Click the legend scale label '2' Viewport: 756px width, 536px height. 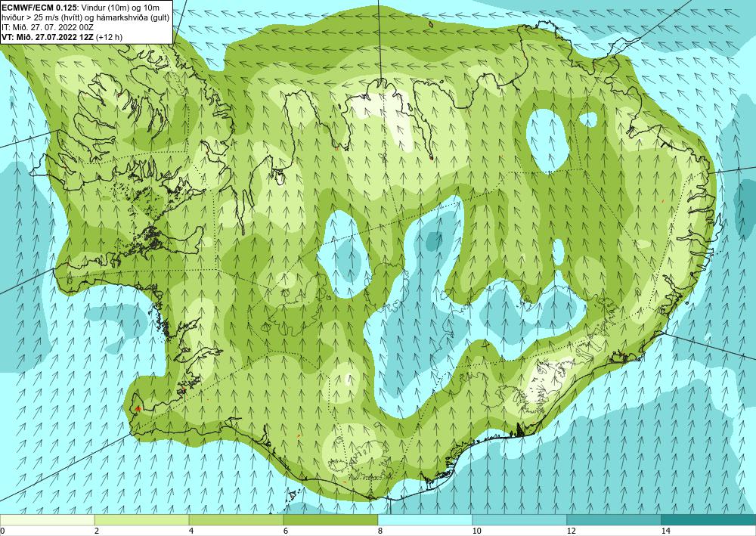(x=97, y=531)
